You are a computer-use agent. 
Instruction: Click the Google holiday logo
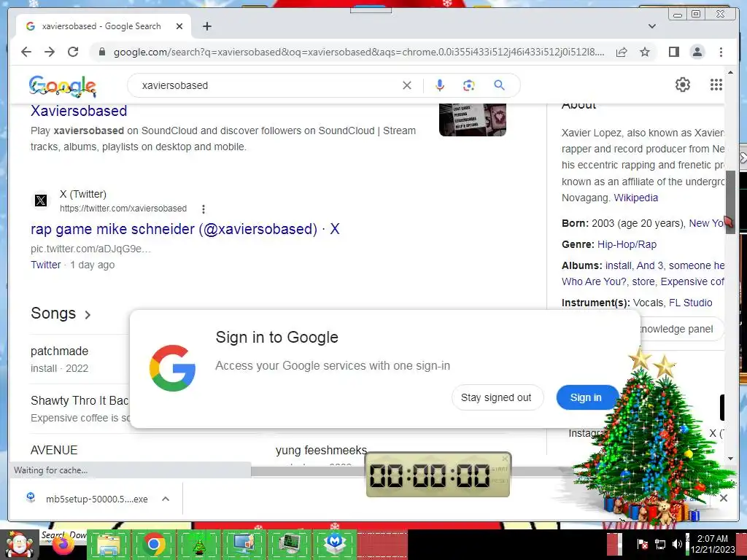click(63, 86)
